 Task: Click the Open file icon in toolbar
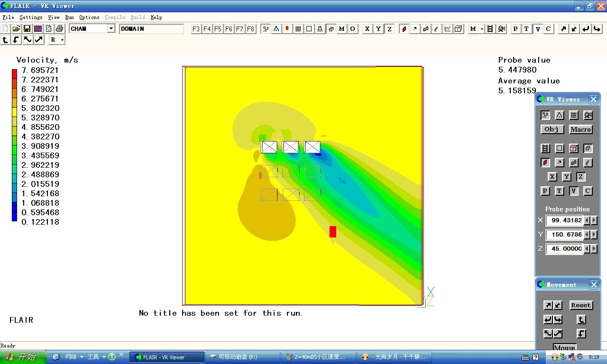[16, 29]
